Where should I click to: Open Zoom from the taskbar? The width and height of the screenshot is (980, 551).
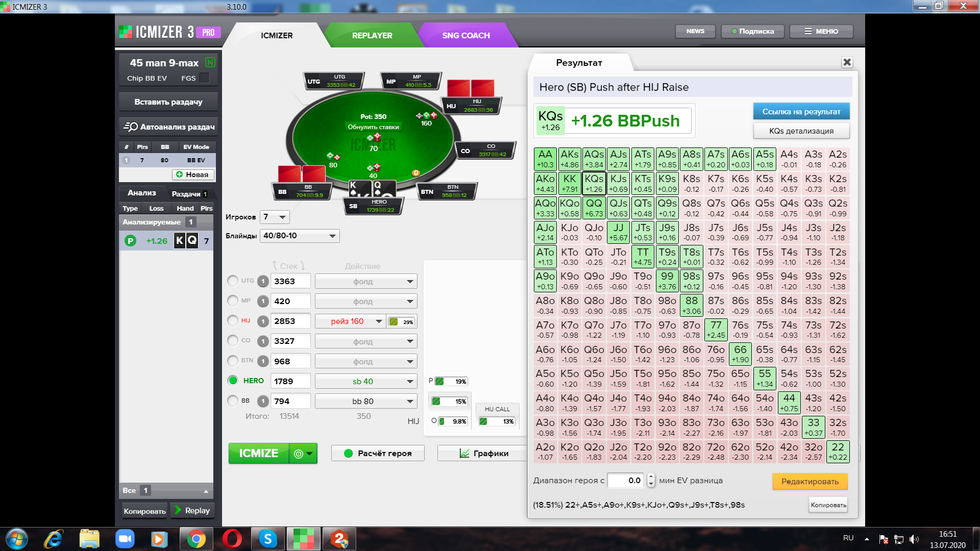tap(125, 539)
